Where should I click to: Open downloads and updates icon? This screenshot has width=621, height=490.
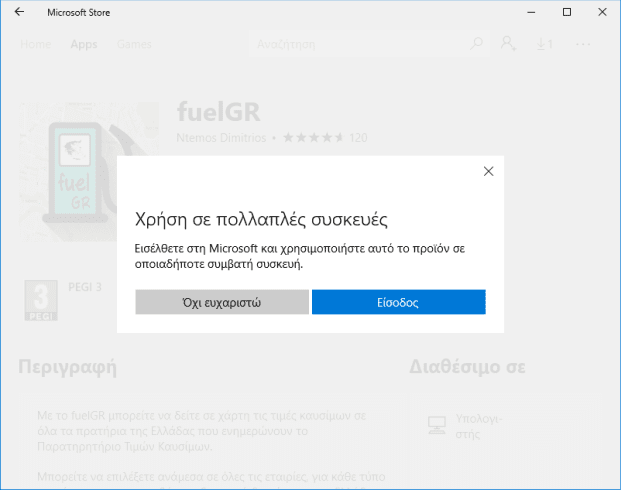pos(545,44)
